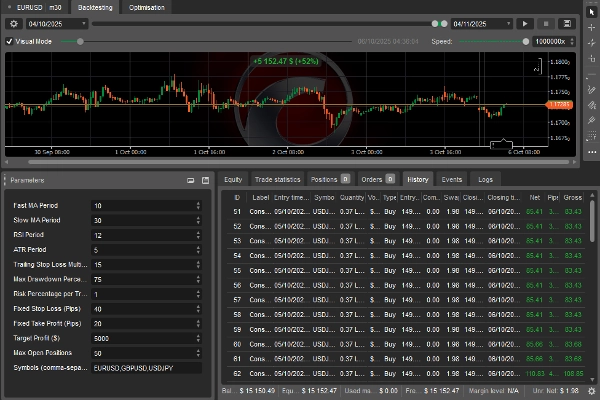The height and width of the screenshot is (400, 600).
Task: Toggle the Visual Mode checkbox
Action: tap(10, 42)
